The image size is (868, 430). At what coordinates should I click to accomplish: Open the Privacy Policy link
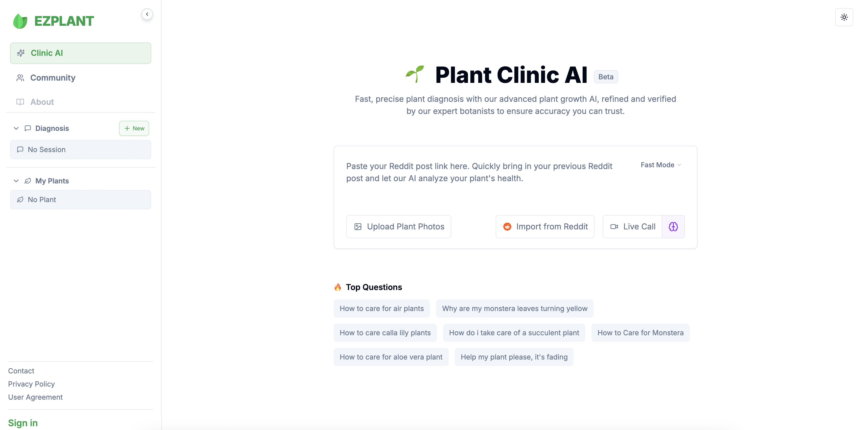[31, 384]
